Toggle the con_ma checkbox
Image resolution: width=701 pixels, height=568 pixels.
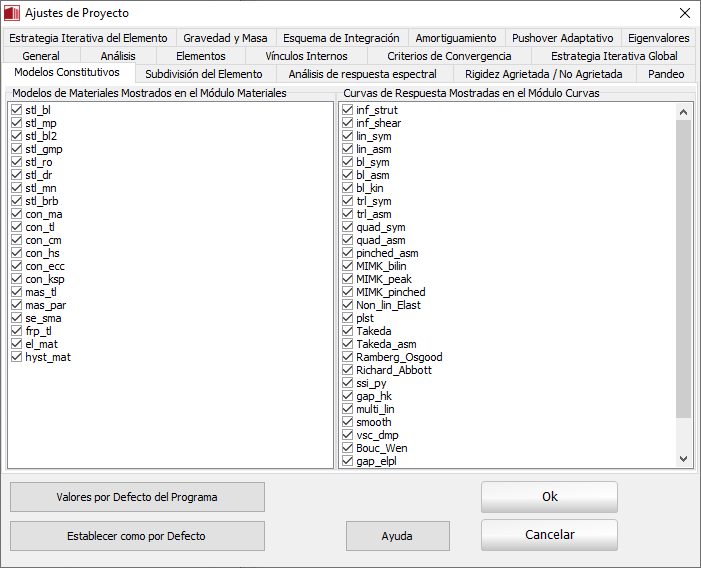[x=16, y=214]
